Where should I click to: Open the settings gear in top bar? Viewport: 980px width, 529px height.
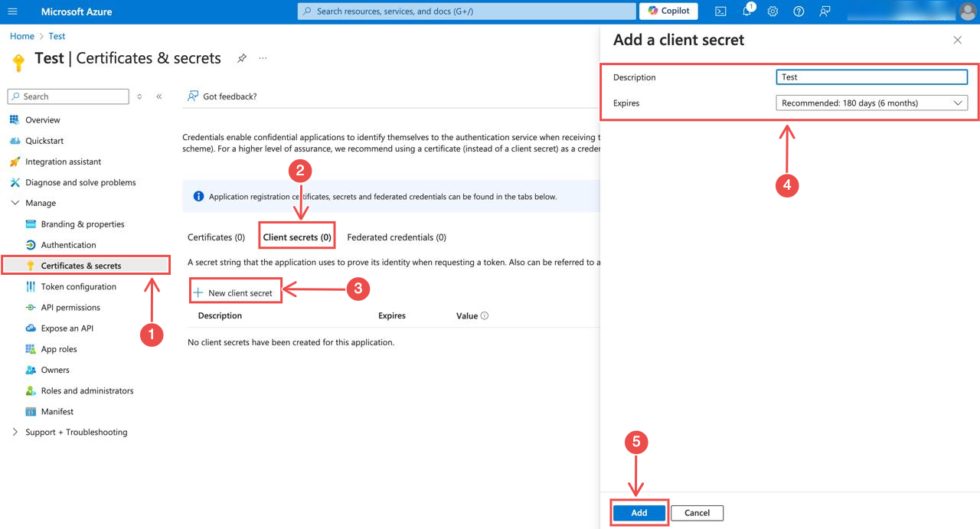[772, 11]
